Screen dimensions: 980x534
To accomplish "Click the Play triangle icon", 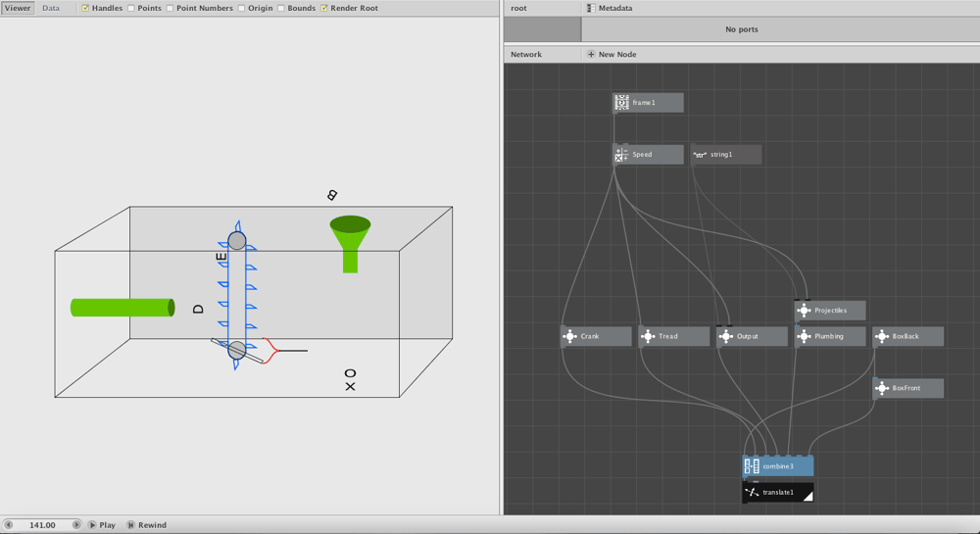I will [x=92, y=524].
